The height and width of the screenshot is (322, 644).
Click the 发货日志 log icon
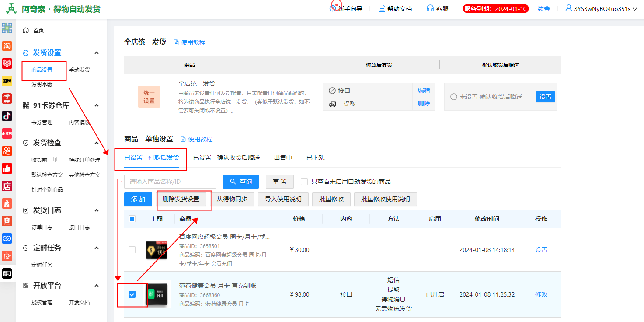pyautogui.click(x=26, y=210)
